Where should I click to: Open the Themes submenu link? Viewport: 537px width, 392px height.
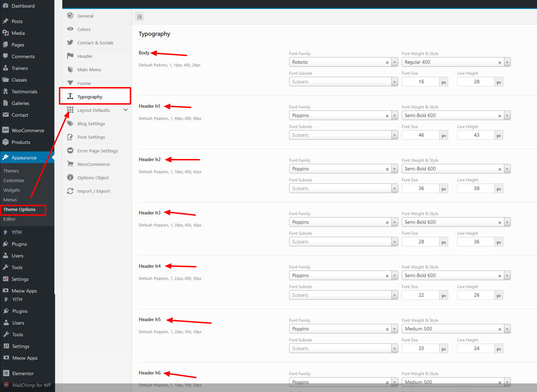(11, 171)
